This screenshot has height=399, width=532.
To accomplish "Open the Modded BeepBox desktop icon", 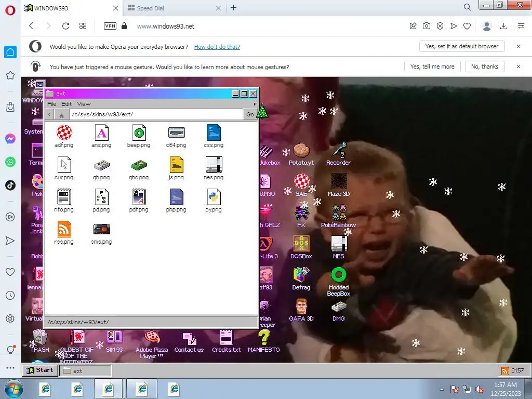I will (x=338, y=275).
